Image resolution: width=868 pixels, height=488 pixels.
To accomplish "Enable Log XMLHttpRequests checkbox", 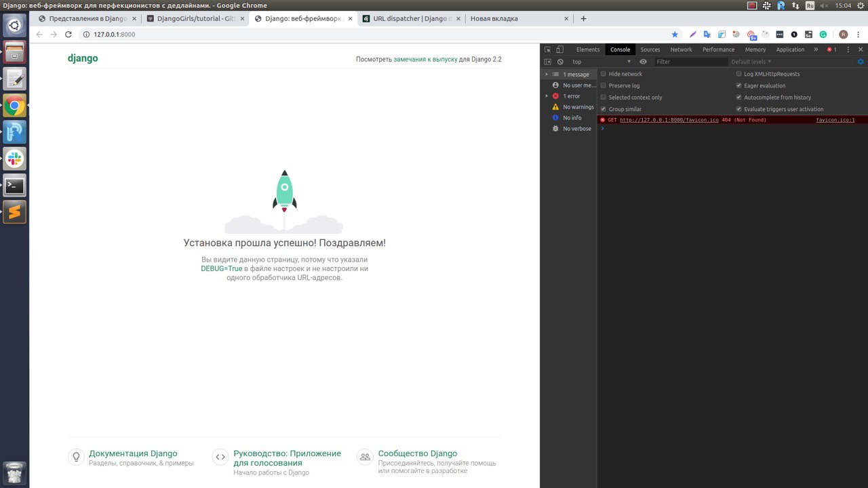I will pyautogui.click(x=739, y=74).
